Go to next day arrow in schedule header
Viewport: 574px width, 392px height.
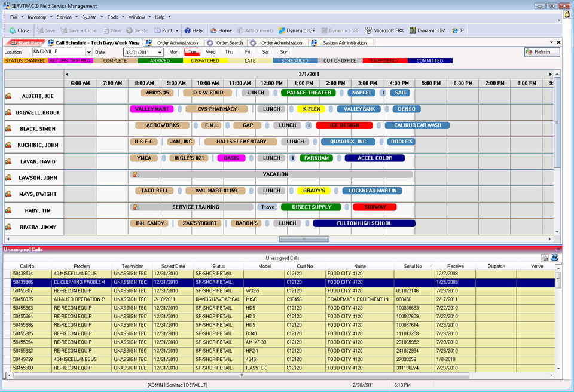(x=550, y=74)
